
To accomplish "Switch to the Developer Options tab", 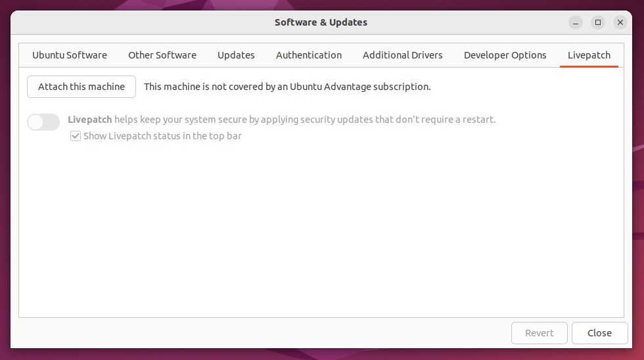I will tap(505, 55).
